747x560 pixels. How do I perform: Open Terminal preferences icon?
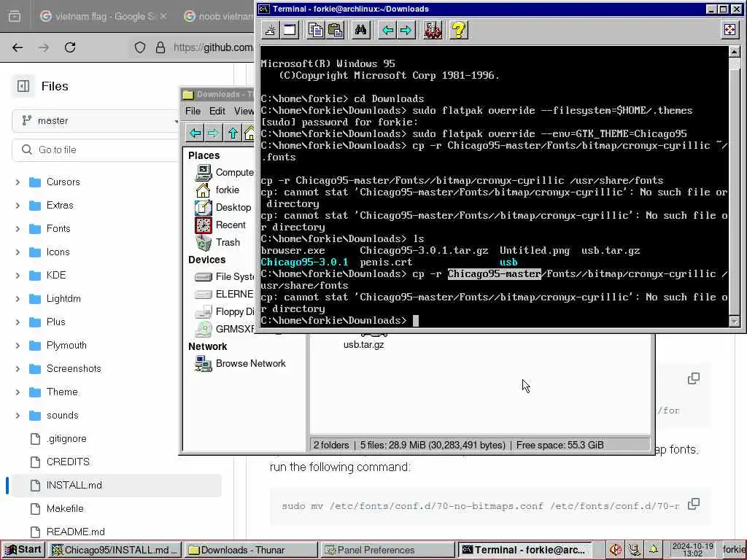(x=433, y=31)
